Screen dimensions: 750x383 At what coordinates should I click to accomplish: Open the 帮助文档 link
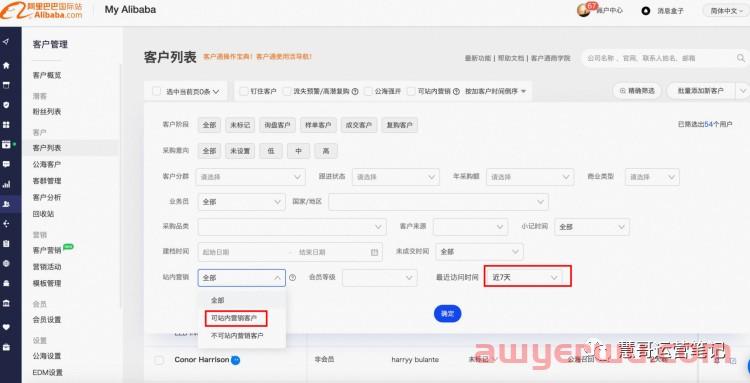(x=511, y=58)
